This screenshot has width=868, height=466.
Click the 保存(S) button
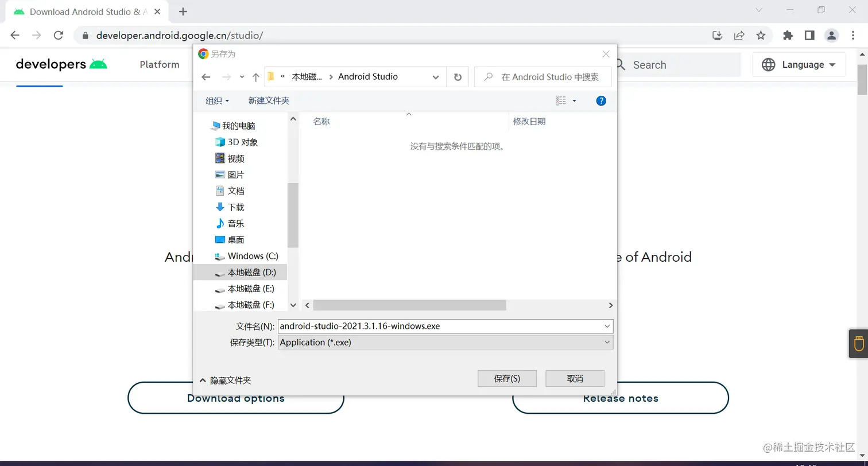(x=507, y=378)
